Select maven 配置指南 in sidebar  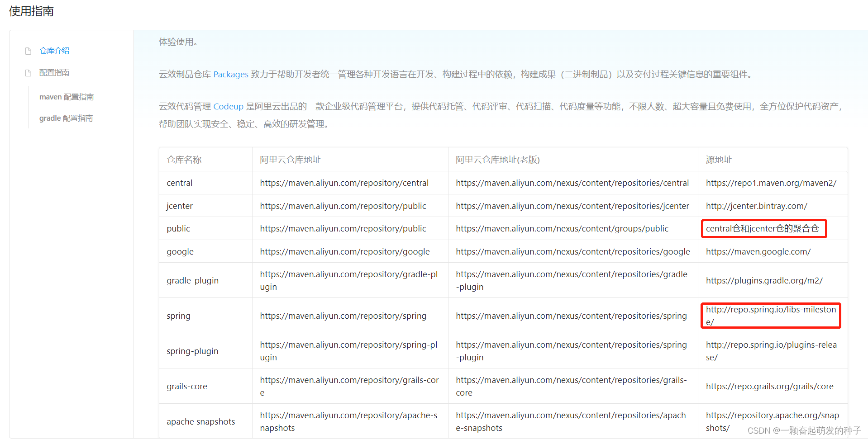coord(67,97)
